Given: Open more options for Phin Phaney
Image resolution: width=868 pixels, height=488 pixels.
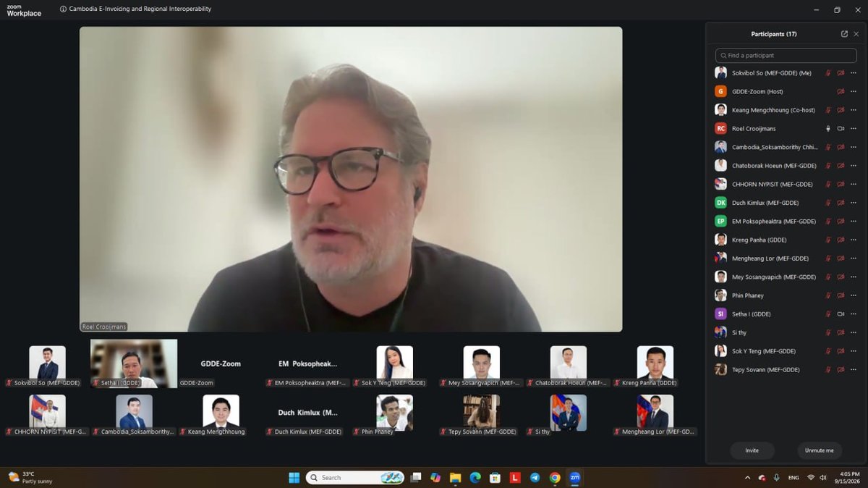Looking at the screenshot, I should pyautogui.click(x=853, y=295).
